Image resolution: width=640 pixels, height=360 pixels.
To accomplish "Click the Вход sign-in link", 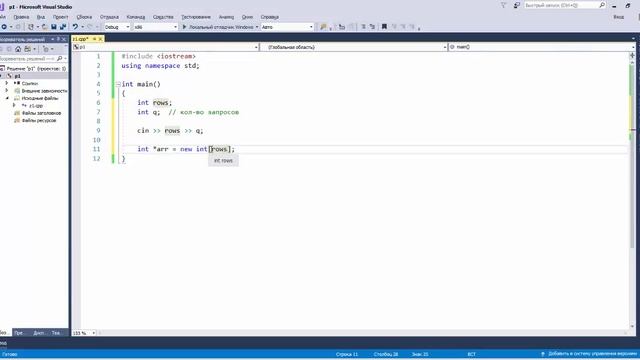I will pos(618,17).
